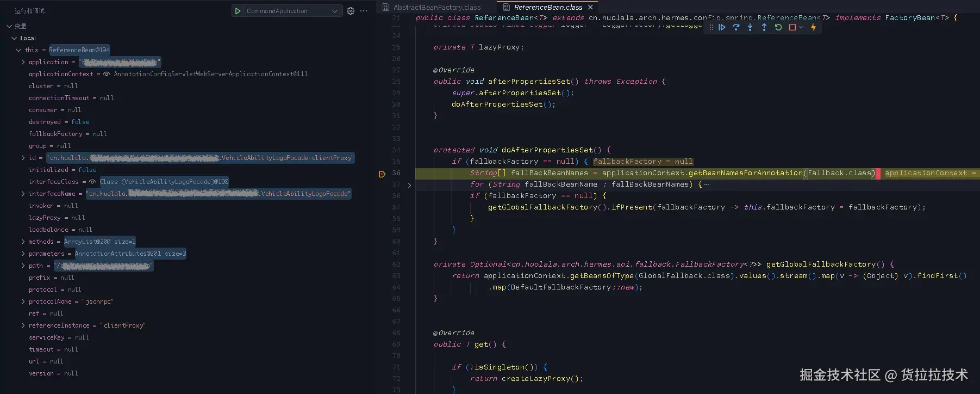Image resolution: width=980 pixels, height=394 pixels.
Task: Collapse the Local scope
Action: (14, 38)
